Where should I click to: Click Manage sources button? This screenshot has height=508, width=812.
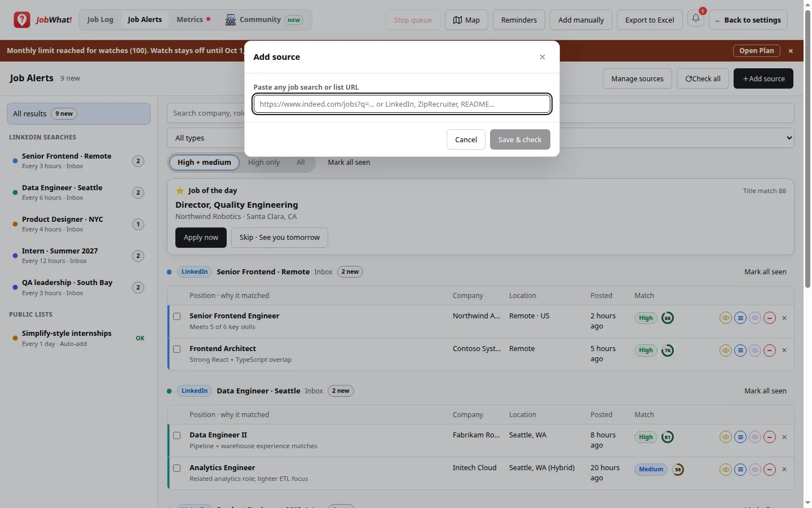pos(637,78)
